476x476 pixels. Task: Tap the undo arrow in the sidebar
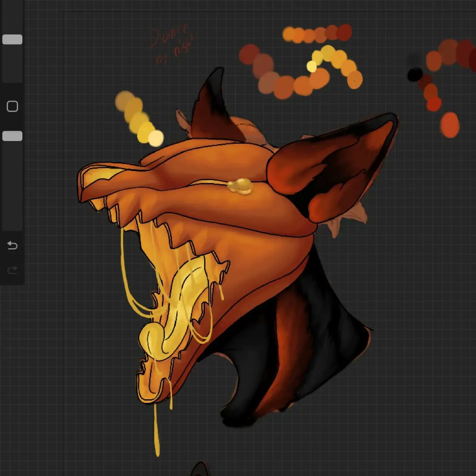point(12,245)
